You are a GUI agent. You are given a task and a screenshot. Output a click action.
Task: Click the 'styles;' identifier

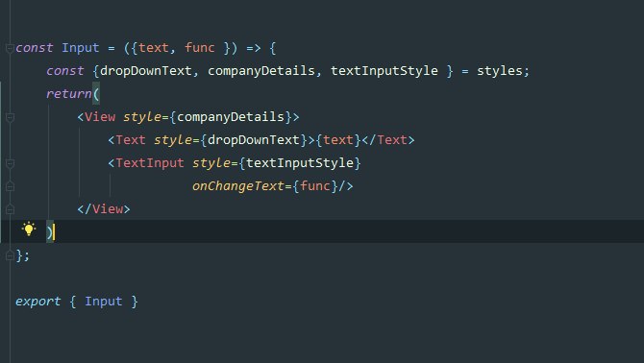[503, 71]
